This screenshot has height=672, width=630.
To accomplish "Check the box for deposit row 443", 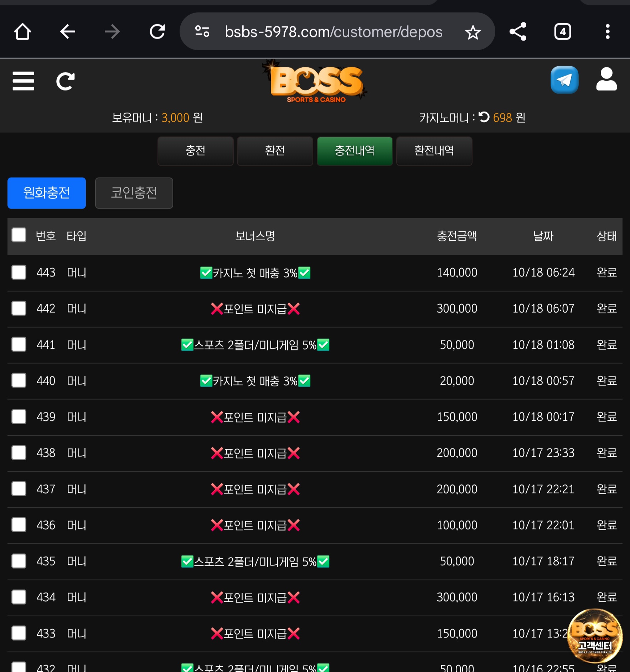I will coord(19,272).
